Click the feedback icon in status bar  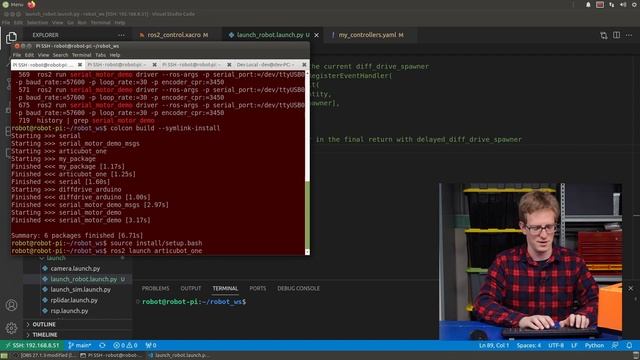click(x=615, y=345)
